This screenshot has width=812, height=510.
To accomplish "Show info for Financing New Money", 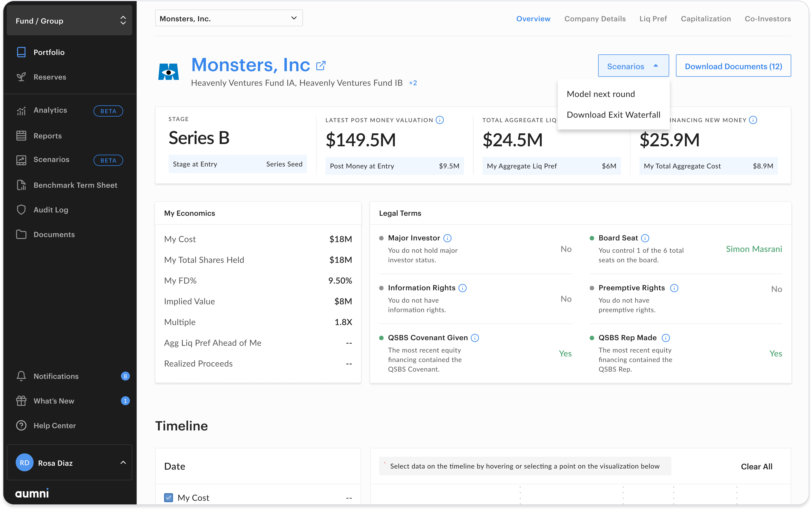I will click(x=753, y=120).
